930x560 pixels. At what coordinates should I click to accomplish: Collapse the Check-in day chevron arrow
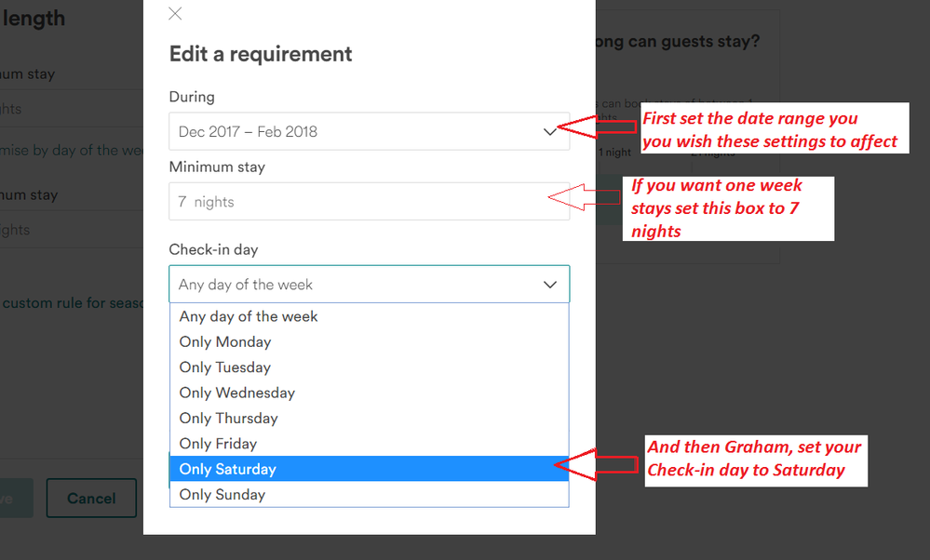(550, 285)
